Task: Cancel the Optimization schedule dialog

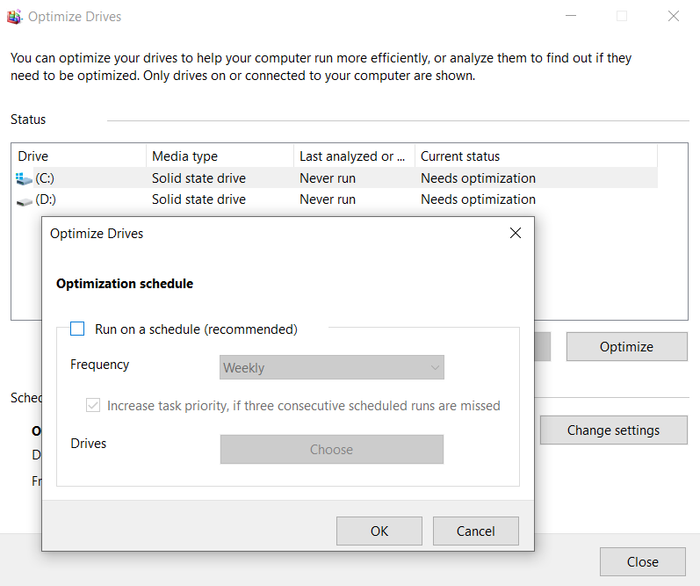Action: pyautogui.click(x=476, y=531)
